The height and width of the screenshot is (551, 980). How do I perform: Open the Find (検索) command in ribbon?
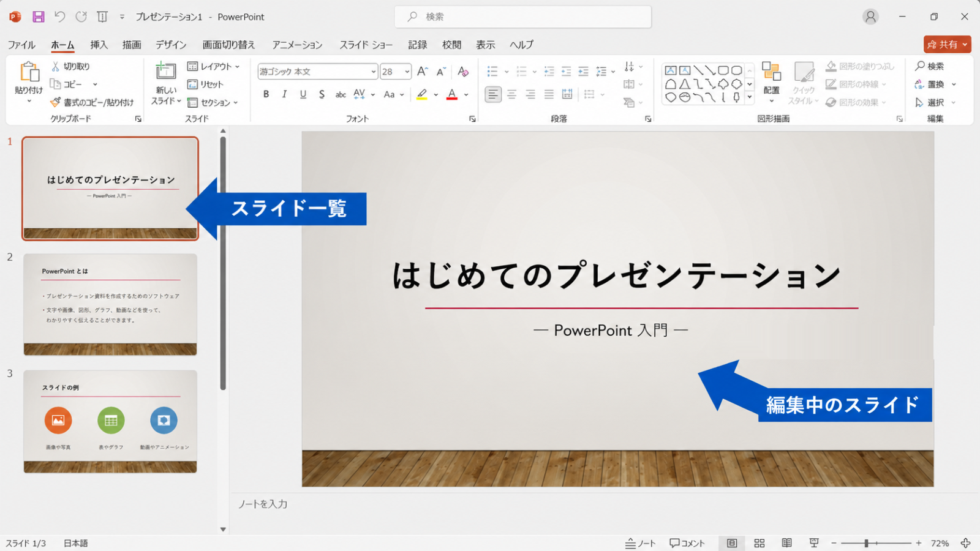tap(929, 66)
